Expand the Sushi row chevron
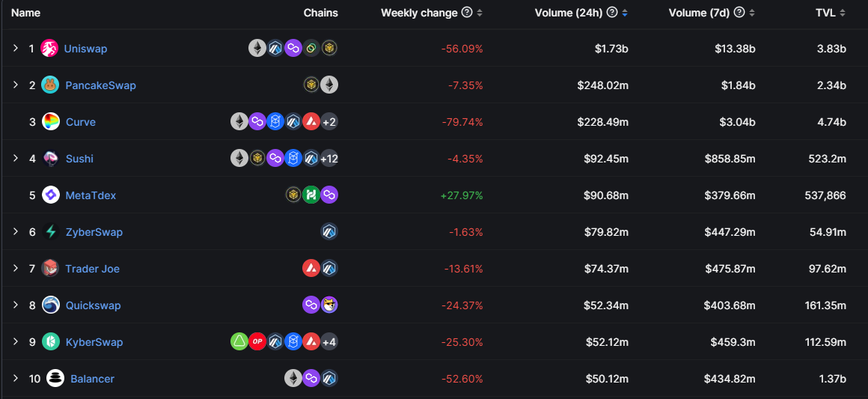 (15, 159)
